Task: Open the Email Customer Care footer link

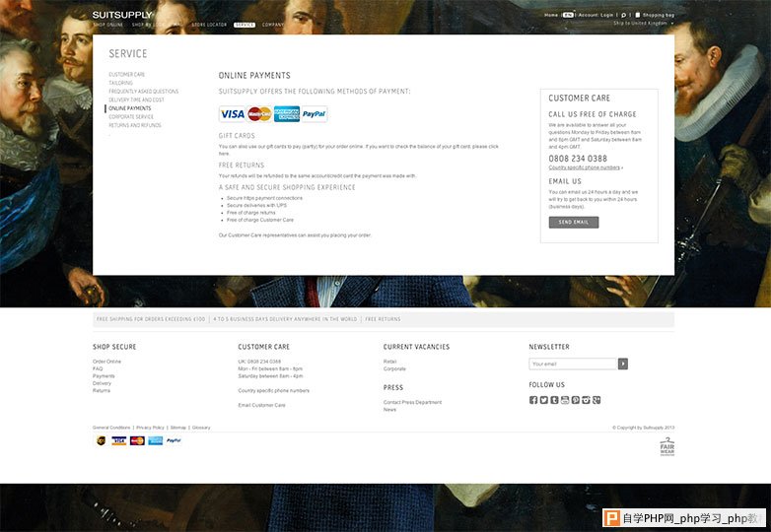Action: (261, 405)
